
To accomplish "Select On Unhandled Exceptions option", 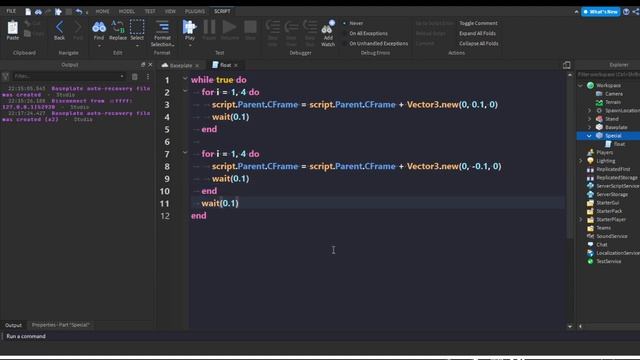I will pos(378,43).
